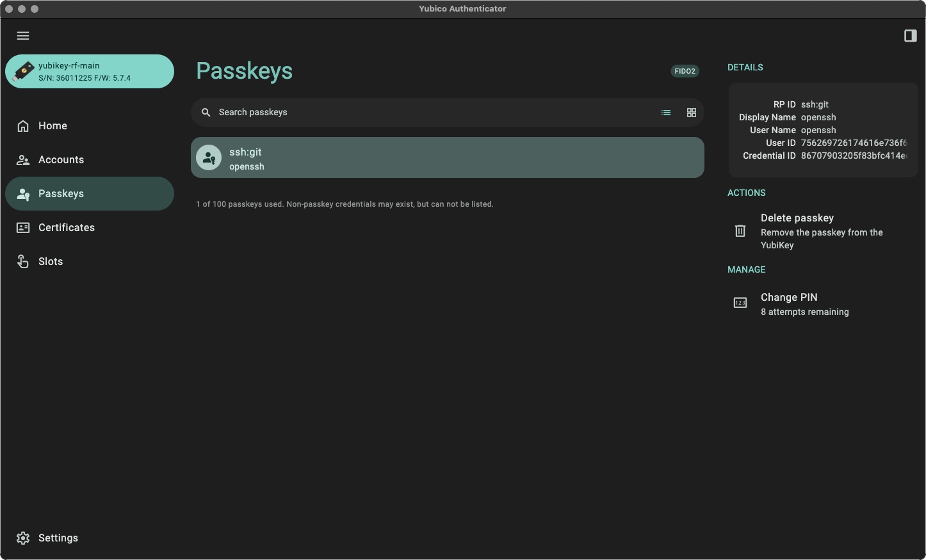Click the Change PIN 123 icon
This screenshot has width=926, height=560.
pos(740,303)
